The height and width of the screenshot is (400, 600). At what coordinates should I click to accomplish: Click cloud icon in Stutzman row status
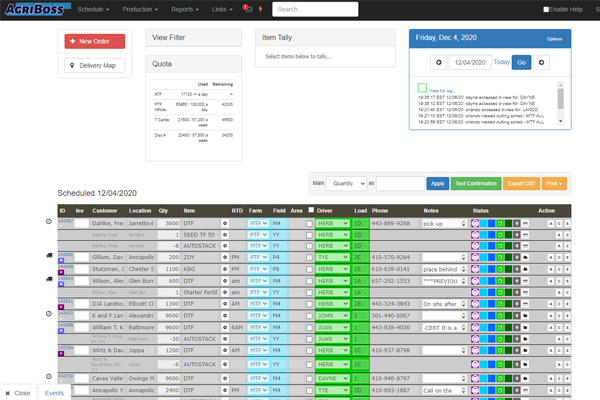tap(525, 269)
